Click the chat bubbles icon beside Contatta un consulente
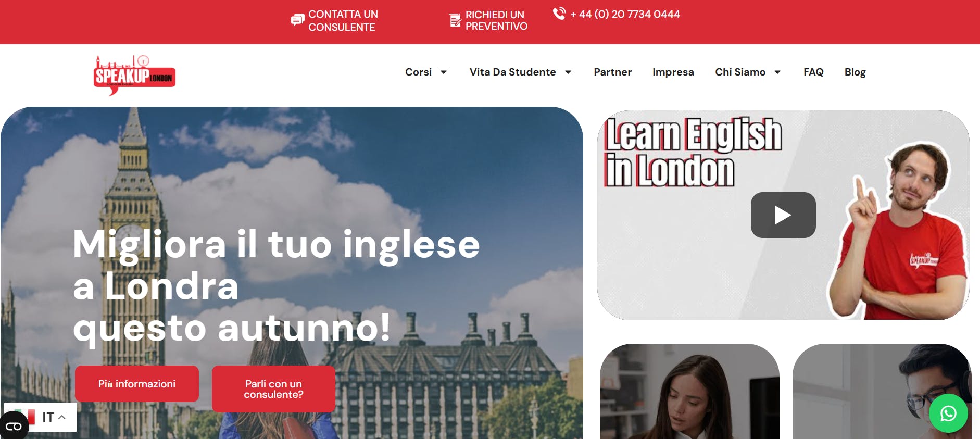Image resolution: width=980 pixels, height=439 pixels. point(297,20)
